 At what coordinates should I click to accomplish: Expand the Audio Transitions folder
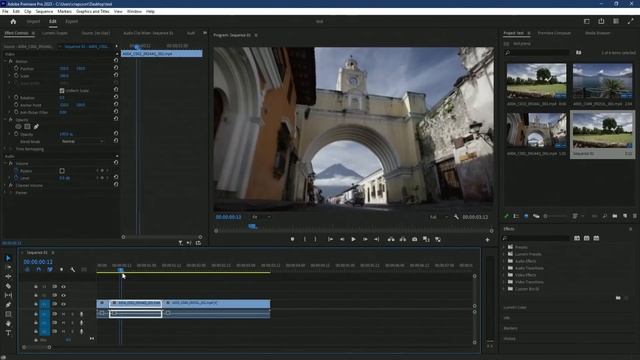point(504,268)
